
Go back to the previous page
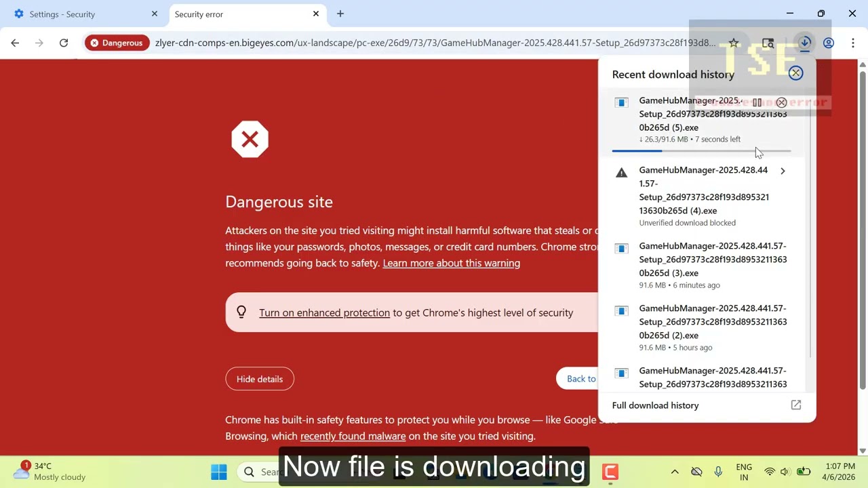click(15, 43)
